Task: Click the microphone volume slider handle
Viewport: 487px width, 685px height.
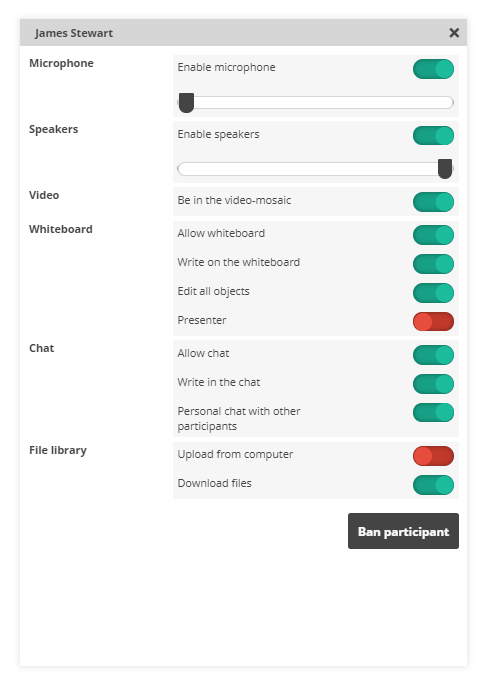Action: tap(187, 103)
